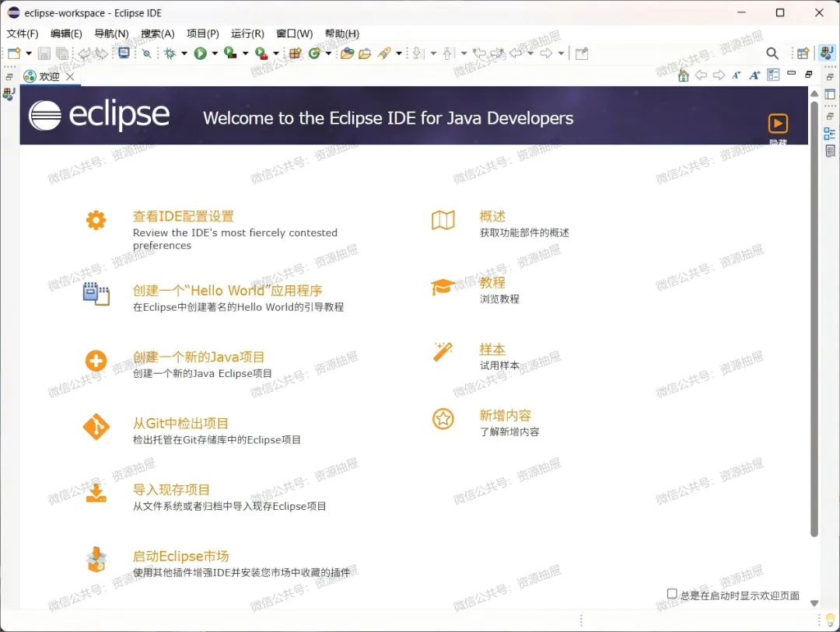
Task: Expand the Debug dropdown arrow
Action: [x=184, y=53]
